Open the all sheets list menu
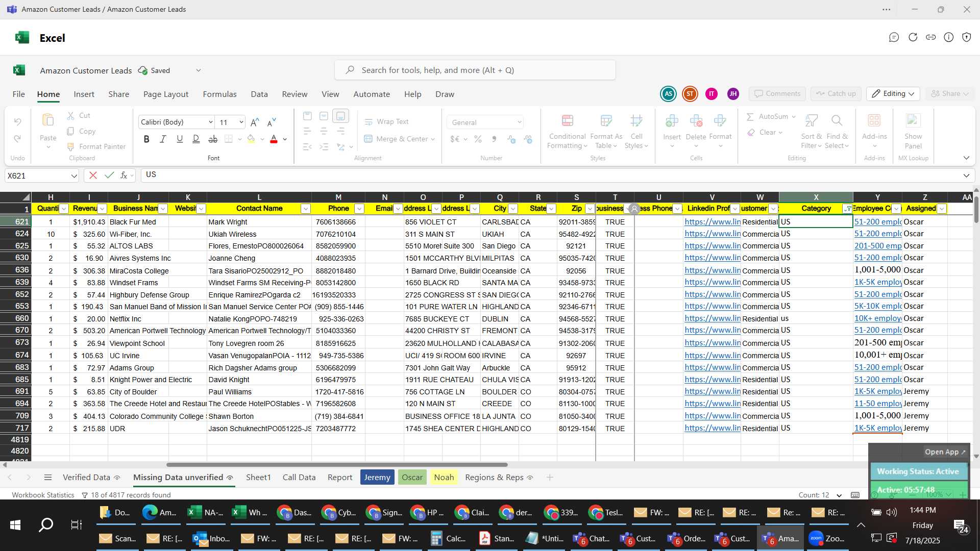Screen dimensions: 980x551 click(48, 478)
